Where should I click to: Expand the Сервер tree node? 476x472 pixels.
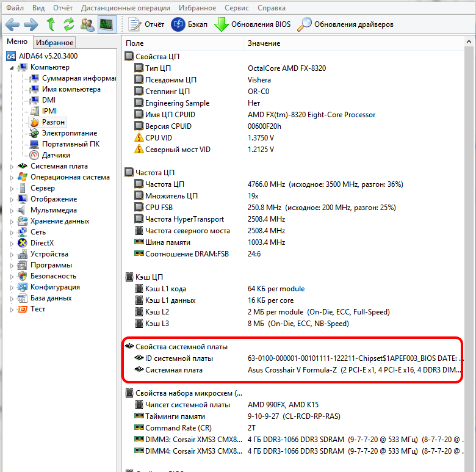pos(12,188)
